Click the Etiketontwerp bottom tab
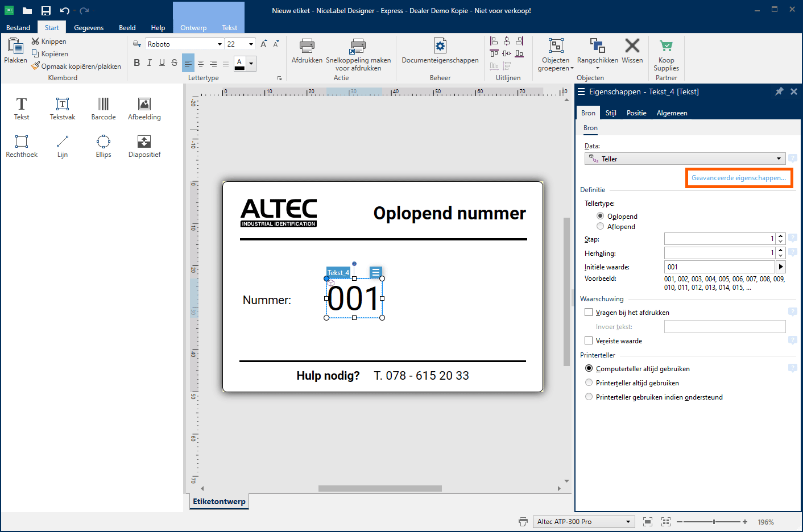Screen dimensions: 803x532 tap(219, 501)
